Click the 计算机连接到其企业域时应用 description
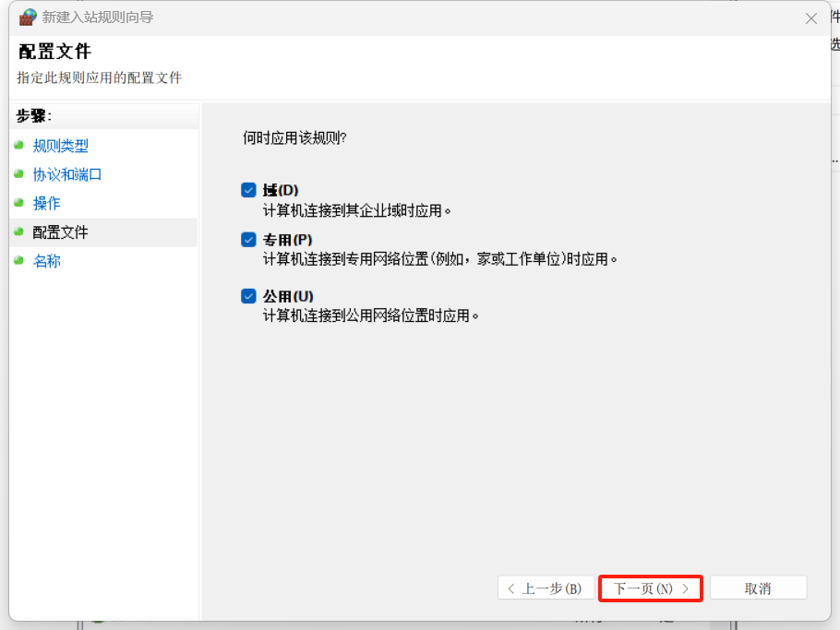Viewport: 840px width, 630px height. click(357, 211)
